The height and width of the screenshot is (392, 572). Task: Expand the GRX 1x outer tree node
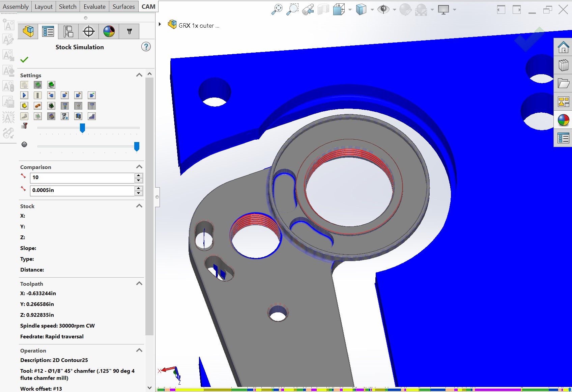(160, 24)
